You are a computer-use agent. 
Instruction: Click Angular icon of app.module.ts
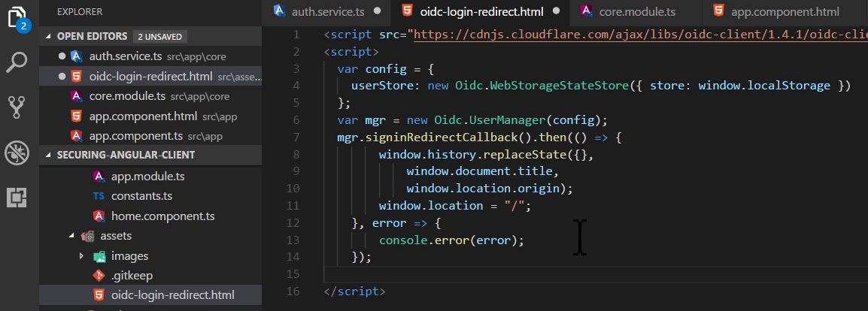point(99,177)
